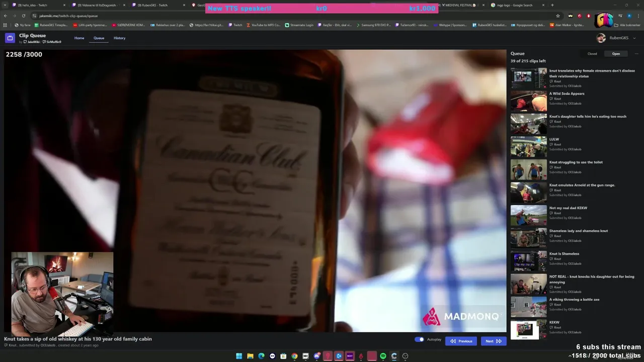644x362 pixels.
Task: Open the YouTube to MP3 Co... bookmark
Action: coord(263,25)
